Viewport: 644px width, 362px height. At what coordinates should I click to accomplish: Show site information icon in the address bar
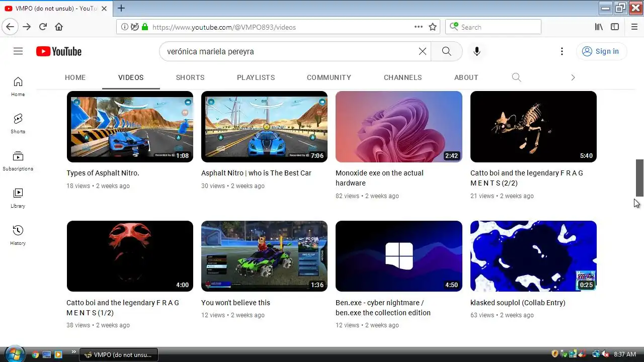(125, 27)
